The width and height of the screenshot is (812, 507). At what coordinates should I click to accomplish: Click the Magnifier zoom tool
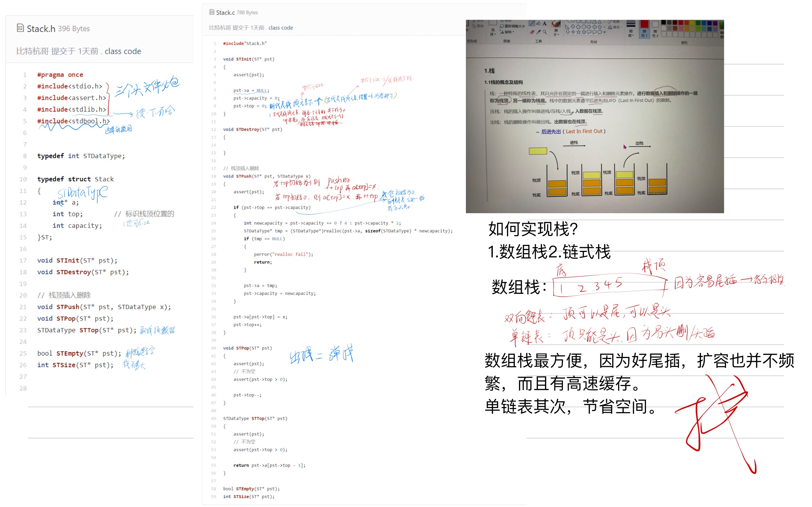tap(545, 32)
